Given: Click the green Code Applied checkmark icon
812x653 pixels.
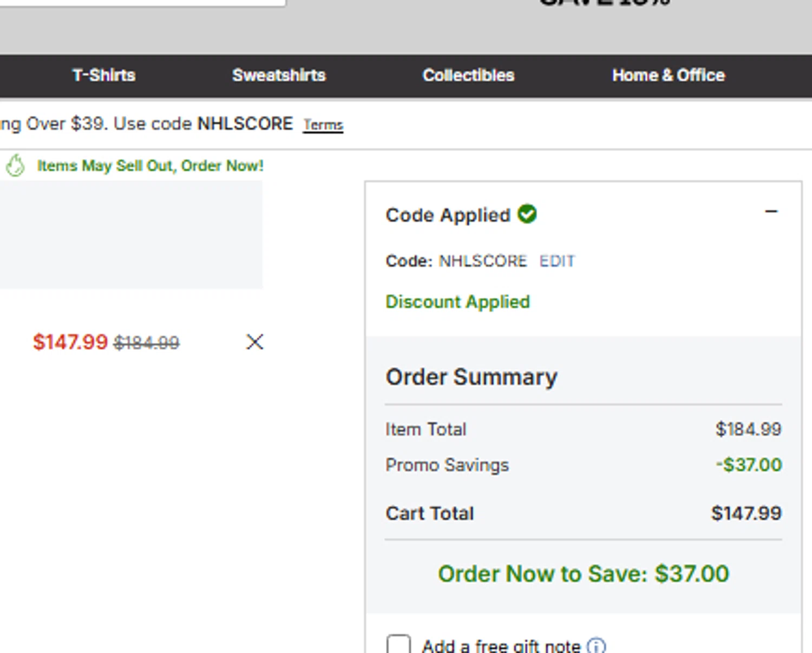Looking at the screenshot, I should click(x=527, y=214).
